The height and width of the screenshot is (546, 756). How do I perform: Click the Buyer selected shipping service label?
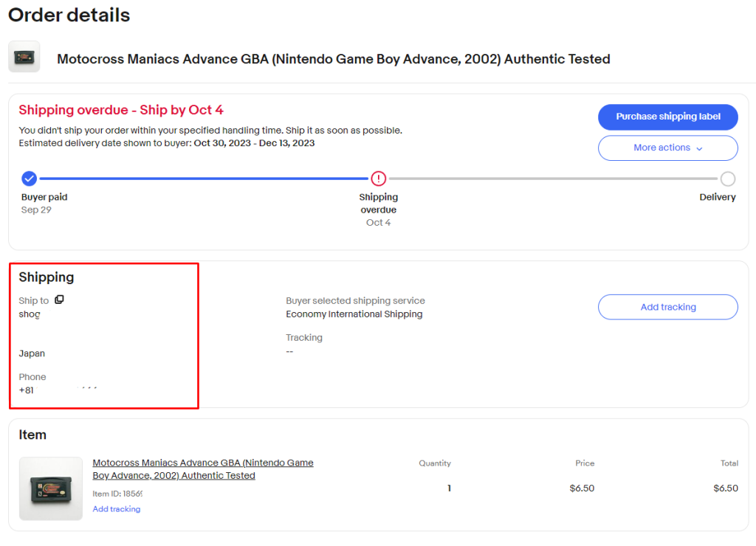(355, 301)
